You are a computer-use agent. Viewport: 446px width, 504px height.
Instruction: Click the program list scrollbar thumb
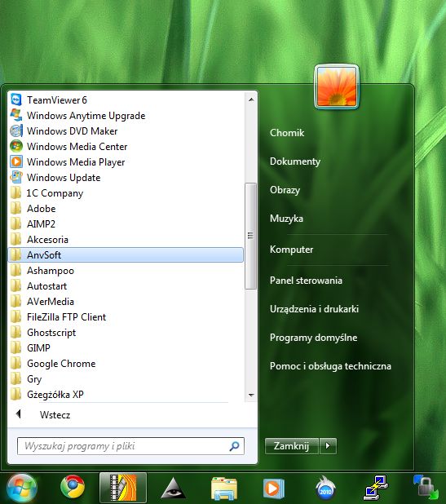tap(250, 236)
